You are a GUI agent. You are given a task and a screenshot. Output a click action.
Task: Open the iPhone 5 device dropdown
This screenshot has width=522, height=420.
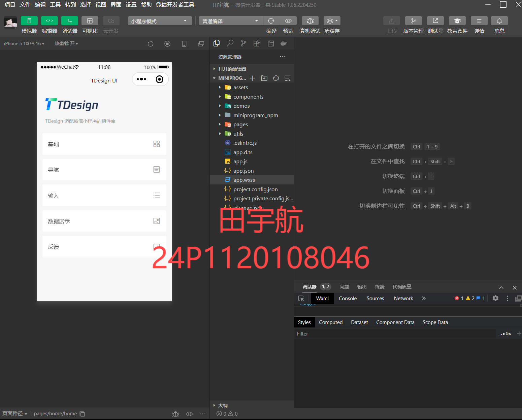(x=24, y=43)
